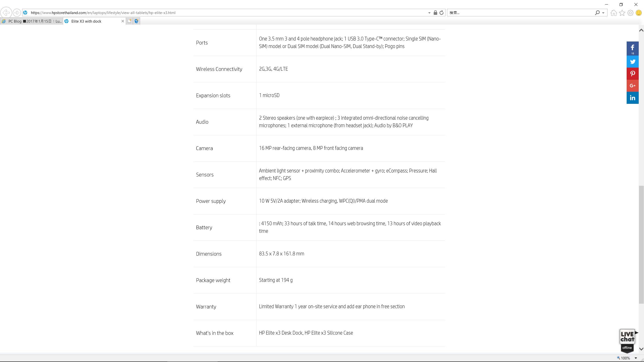Click the Dimensions row label
This screenshot has height=362, width=644.
(x=209, y=254)
